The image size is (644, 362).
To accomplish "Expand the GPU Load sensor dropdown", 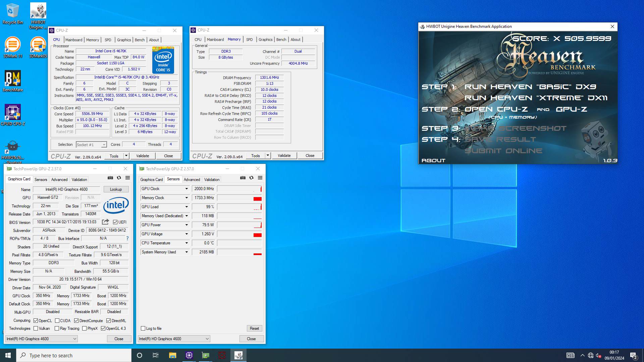I will coord(186,207).
